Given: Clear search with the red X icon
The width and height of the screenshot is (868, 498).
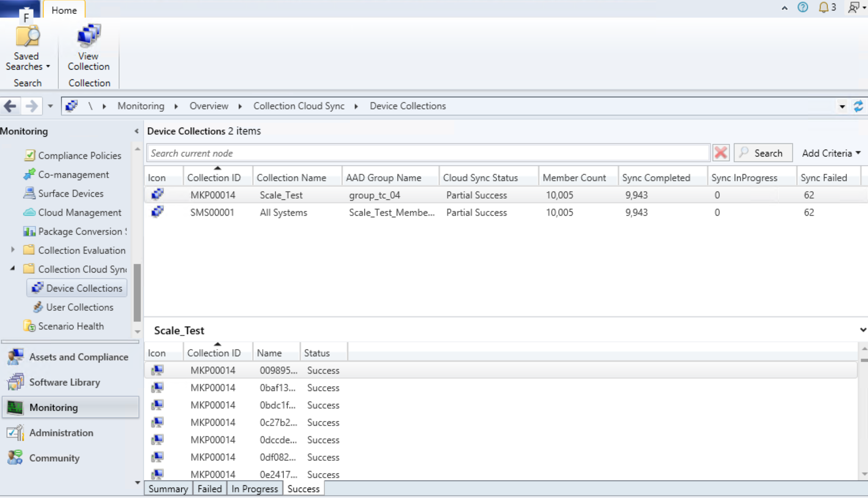Looking at the screenshot, I should point(721,153).
